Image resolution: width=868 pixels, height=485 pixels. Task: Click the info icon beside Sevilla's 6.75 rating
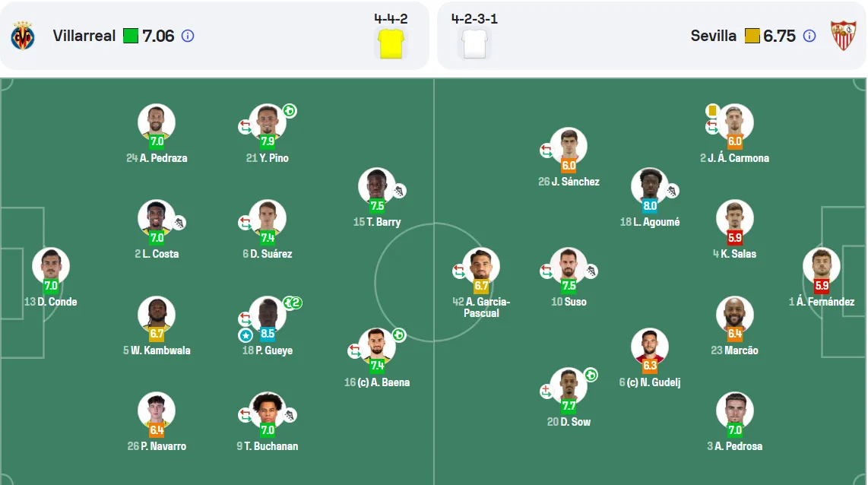(x=809, y=36)
